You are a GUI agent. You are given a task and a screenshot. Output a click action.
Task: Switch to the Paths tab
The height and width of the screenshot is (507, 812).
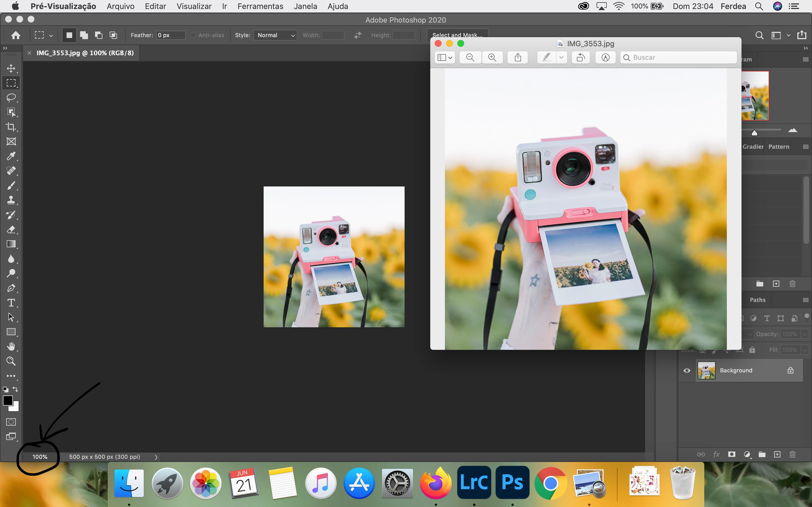[x=758, y=300]
